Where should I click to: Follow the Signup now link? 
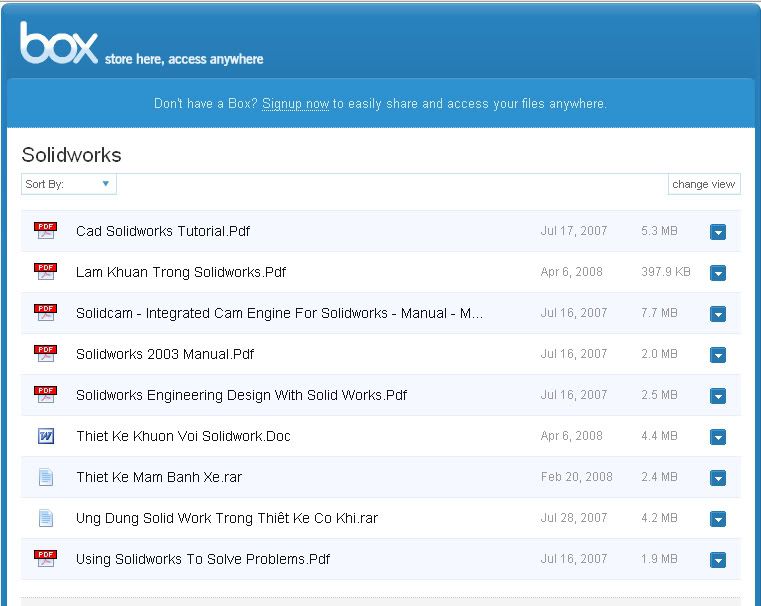coord(295,104)
